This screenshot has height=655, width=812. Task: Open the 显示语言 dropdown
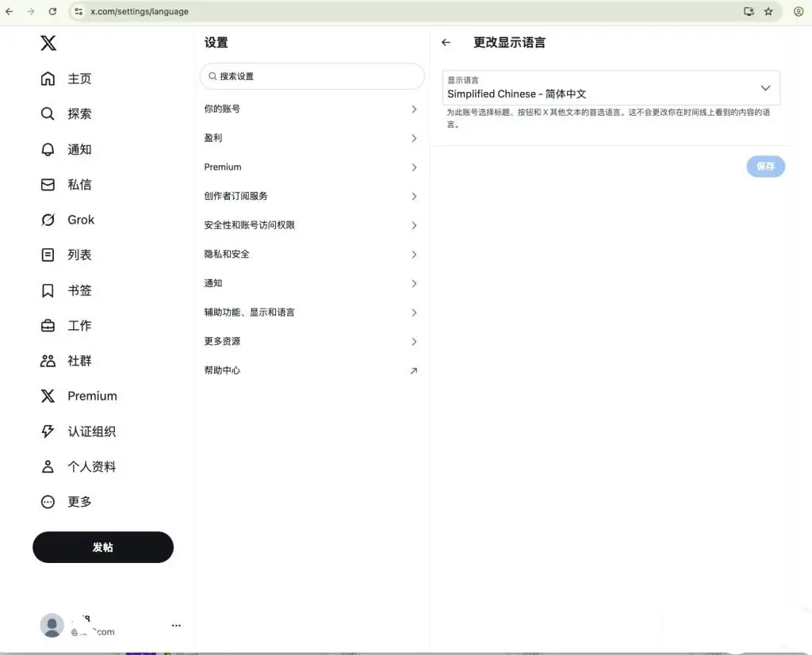click(x=611, y=88)
